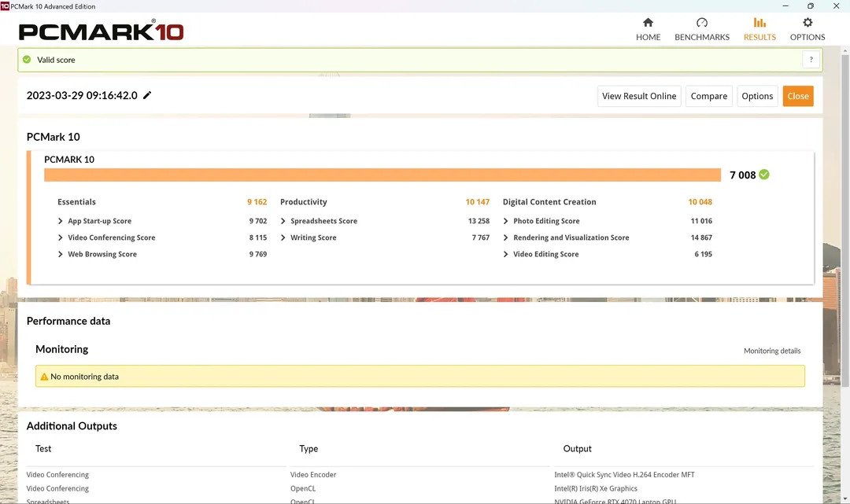Go to the Home icon
Viewport: 850px width, 504px height.
point(648,23)
